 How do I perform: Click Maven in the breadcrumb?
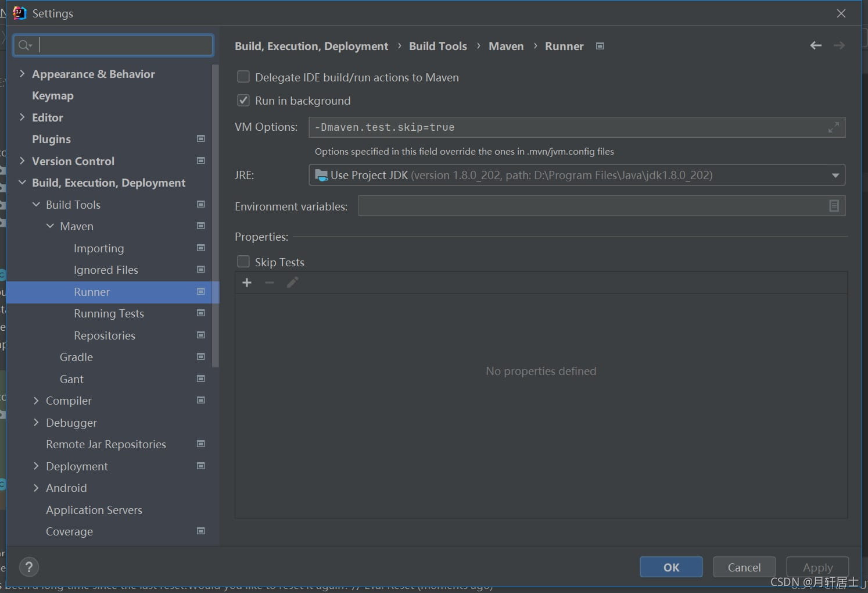pos(506,46)
